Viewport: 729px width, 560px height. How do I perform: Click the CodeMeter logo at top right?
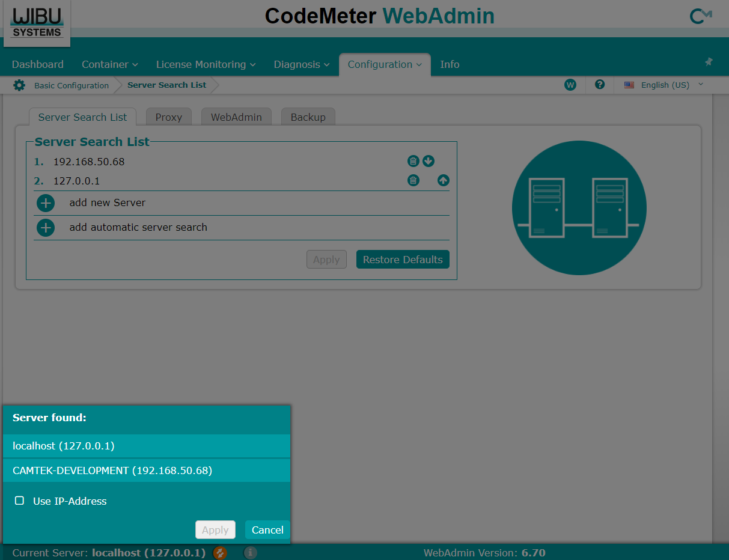point(701,16)
